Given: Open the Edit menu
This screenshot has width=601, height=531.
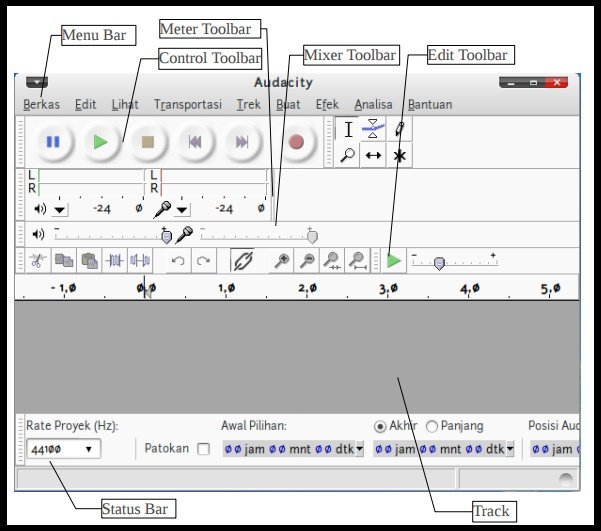Looking at the screenshot, I should point(85,104).
